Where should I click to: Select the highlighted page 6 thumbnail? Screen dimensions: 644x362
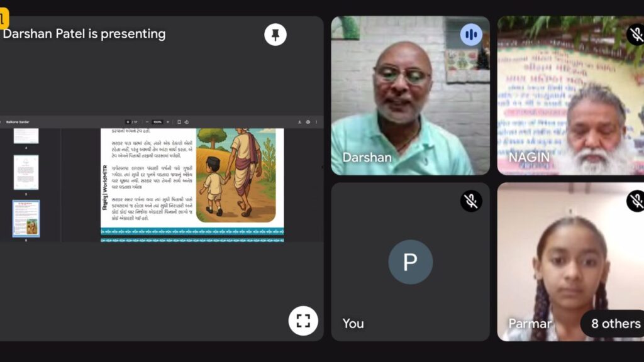(x=26, y=219)
